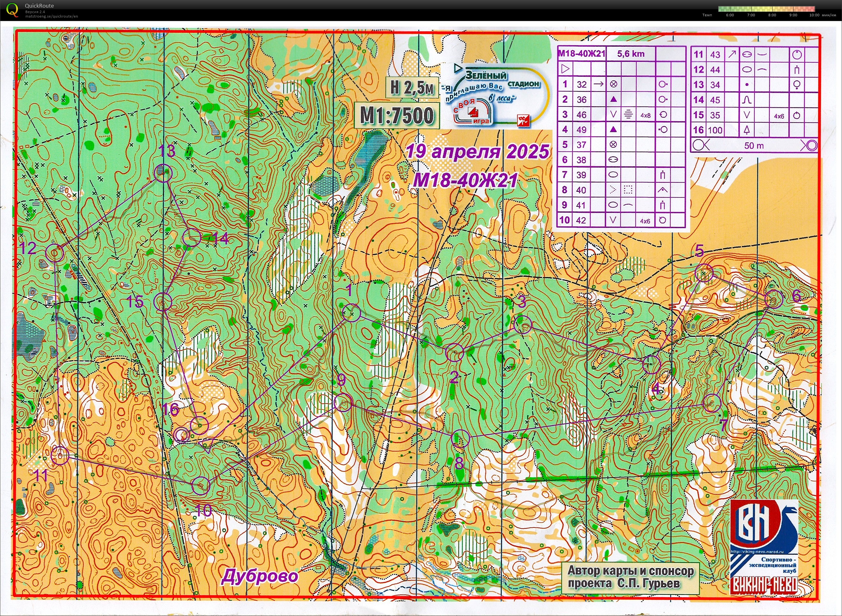Click the H 2,5м contour interval label
Viewport: 842px width, 616px height.
412,88
